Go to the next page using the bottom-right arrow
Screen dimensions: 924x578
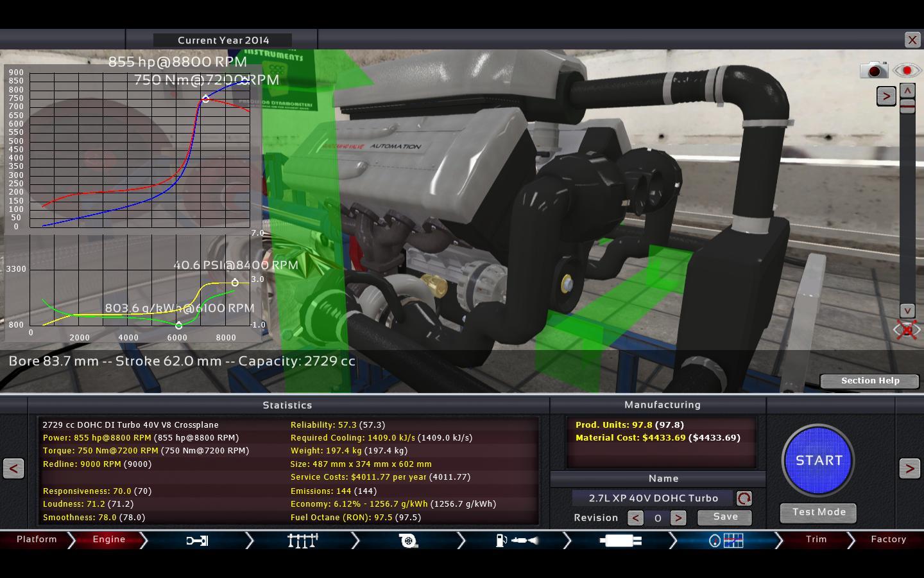tap(909, 469)
